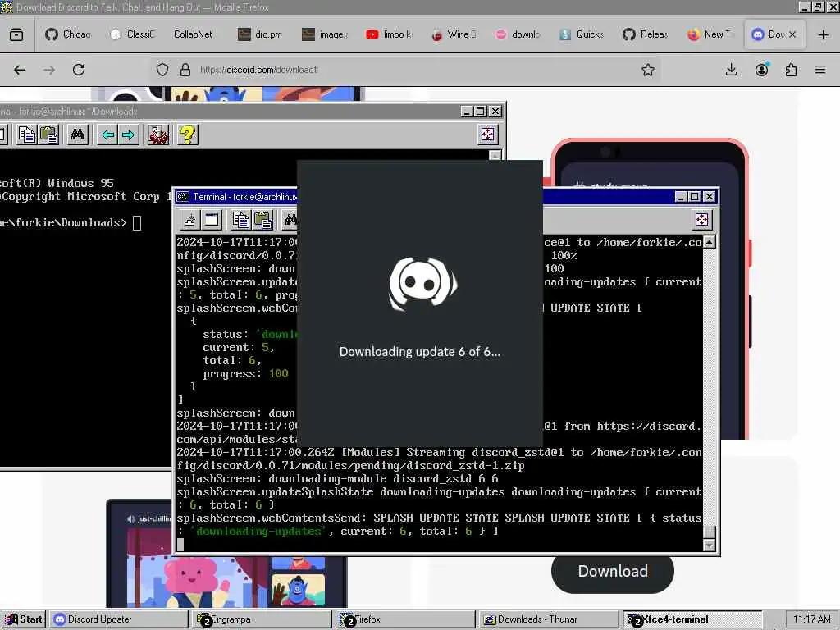
Task: Close the Discord download tab
Action: [x=792, y=34]
